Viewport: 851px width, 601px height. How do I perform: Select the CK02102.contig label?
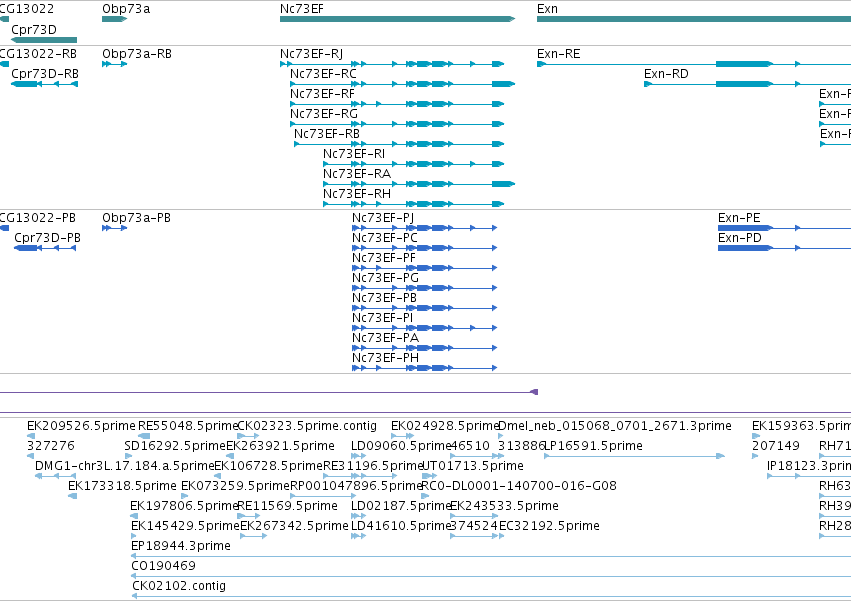pos(179,586)
